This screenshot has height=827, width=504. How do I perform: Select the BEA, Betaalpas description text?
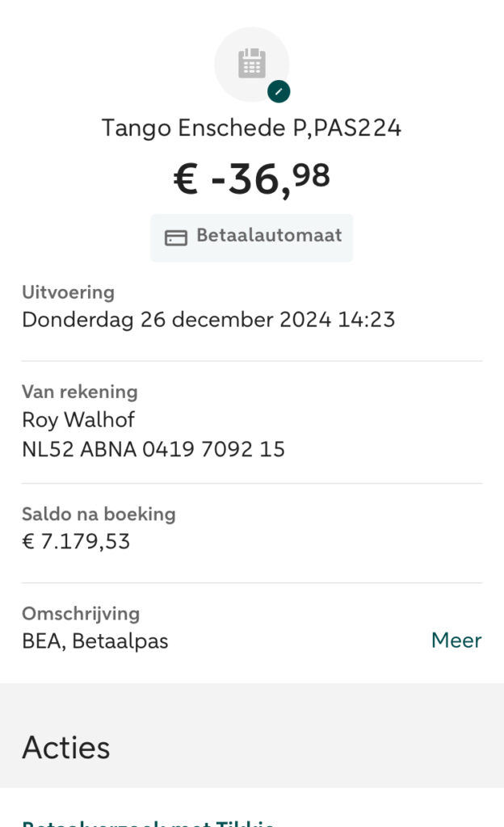(x=95, y=641)
